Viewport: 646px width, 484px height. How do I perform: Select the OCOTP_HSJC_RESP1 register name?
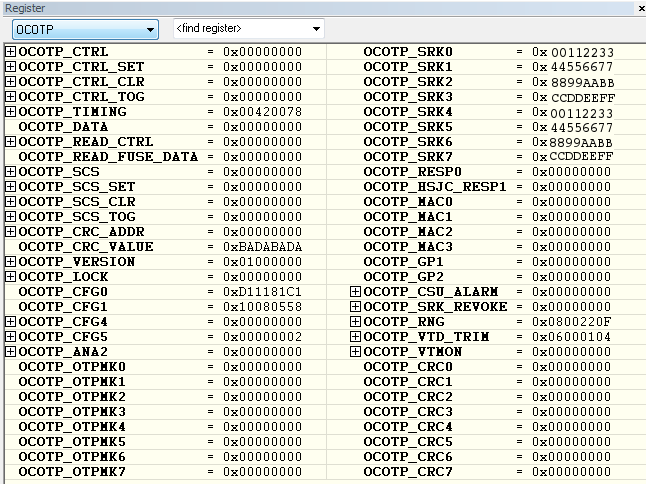point(435,187)
